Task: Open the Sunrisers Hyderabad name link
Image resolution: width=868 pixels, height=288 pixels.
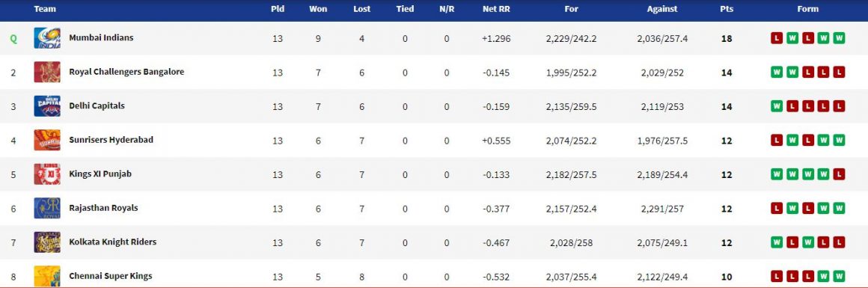Action: (x=111, y=140)
